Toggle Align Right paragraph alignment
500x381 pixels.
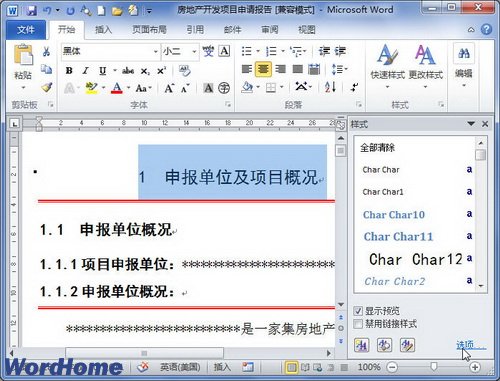tap(281, 69)
